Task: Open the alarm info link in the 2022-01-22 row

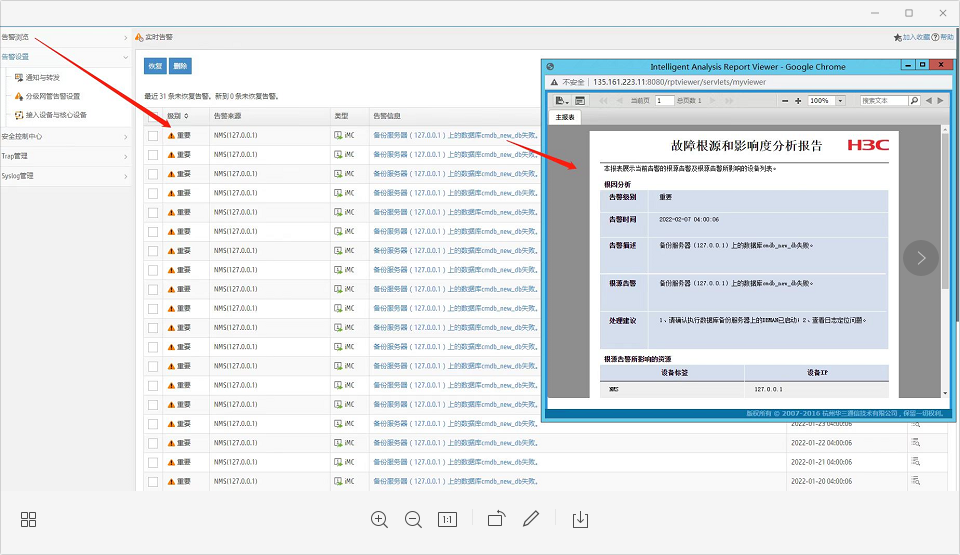Action: 456,443
